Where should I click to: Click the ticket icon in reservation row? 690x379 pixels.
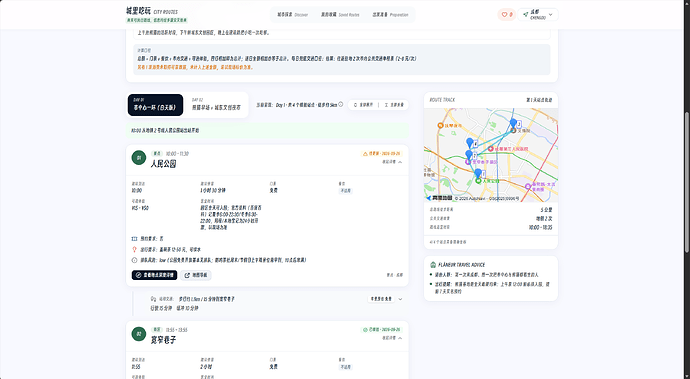click(134, 239)
